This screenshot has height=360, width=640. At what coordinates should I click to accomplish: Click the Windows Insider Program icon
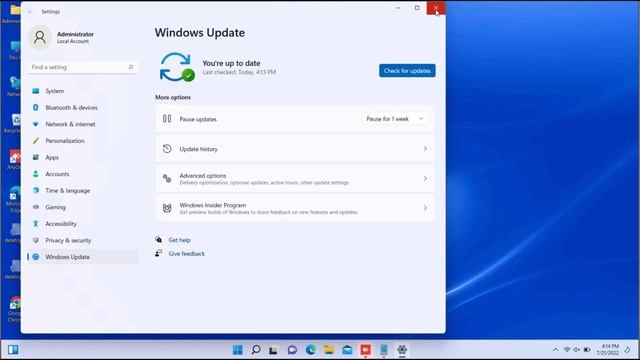[x=167, y=208]
